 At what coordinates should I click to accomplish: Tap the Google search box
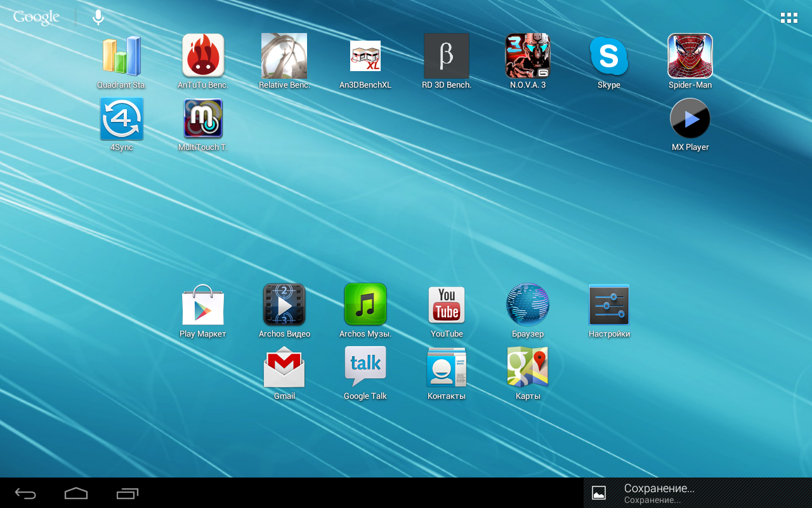(x=37, y=18)
